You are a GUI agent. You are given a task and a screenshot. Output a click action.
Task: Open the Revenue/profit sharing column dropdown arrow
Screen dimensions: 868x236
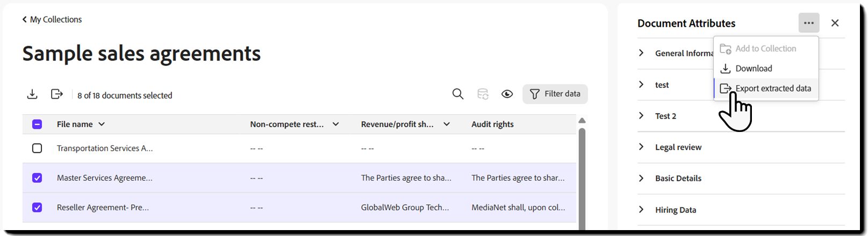coord(447,124)
